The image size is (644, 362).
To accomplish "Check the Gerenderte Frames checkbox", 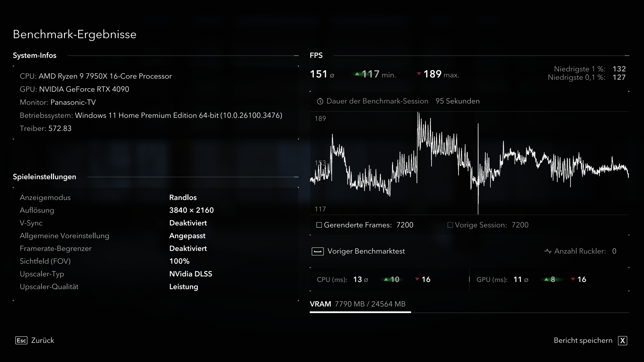I will pyautogui.click(x=319, y=225).
